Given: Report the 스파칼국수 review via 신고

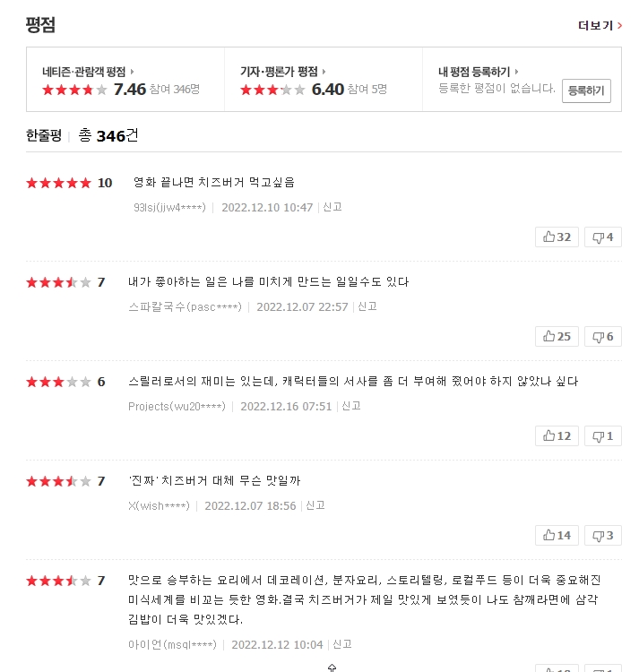Looking at the screenshot, I should (367, 306).
